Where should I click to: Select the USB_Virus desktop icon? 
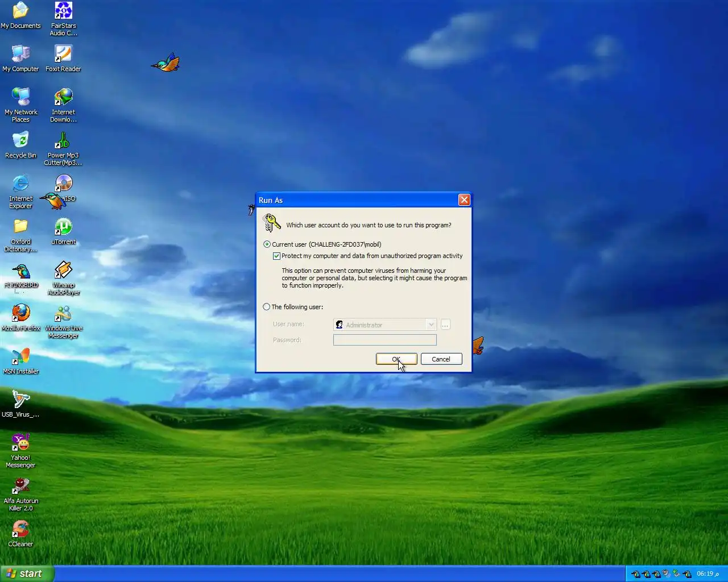(20, 404)
